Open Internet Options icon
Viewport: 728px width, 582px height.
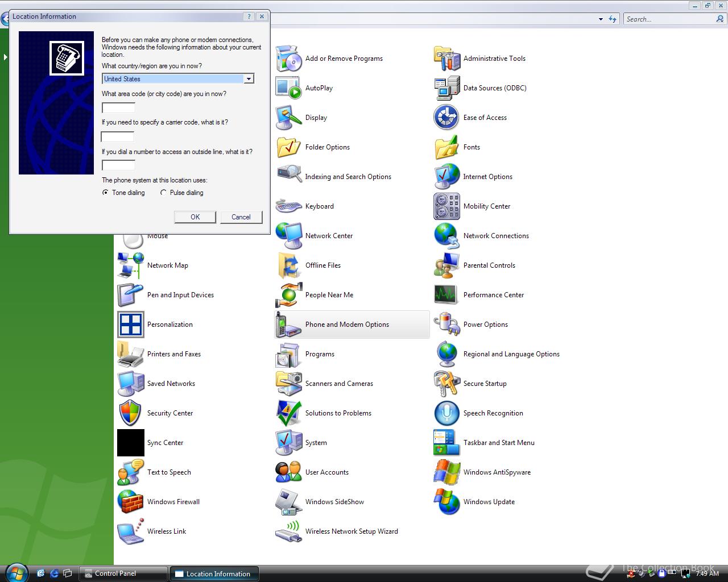point(447,177)
